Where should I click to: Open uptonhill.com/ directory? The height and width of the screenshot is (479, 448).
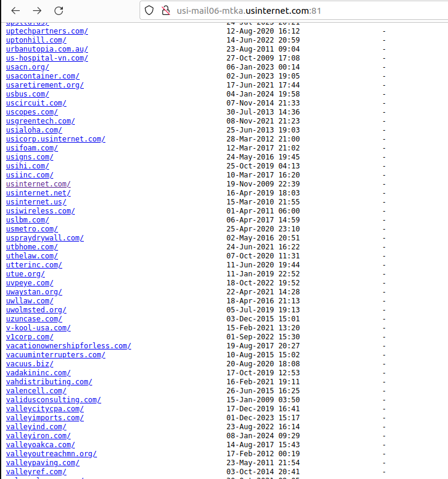(37, 40)
